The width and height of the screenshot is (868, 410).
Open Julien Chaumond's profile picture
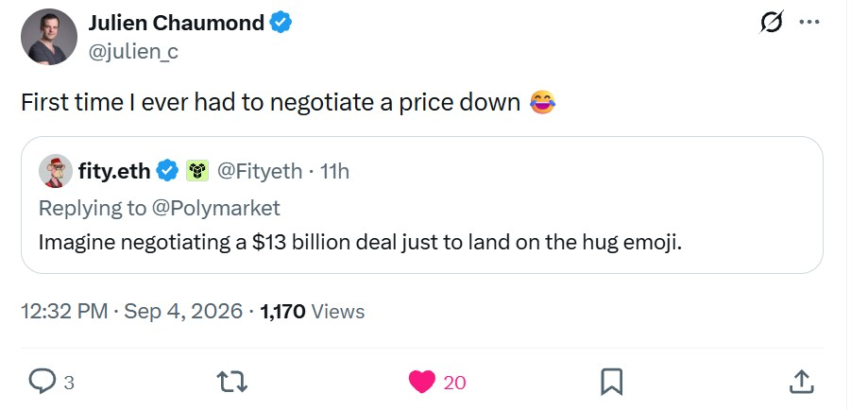tap(49, 37)
